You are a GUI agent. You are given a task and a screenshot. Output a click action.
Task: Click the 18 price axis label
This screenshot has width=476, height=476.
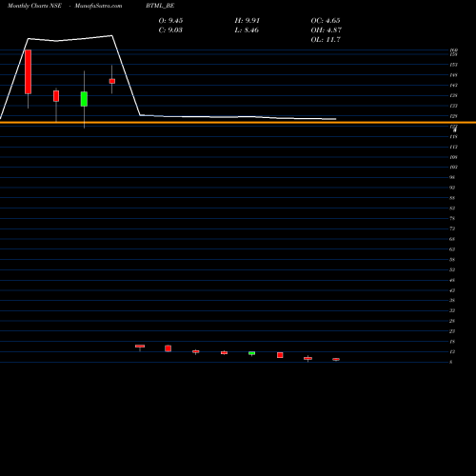(x=452, y=342)
